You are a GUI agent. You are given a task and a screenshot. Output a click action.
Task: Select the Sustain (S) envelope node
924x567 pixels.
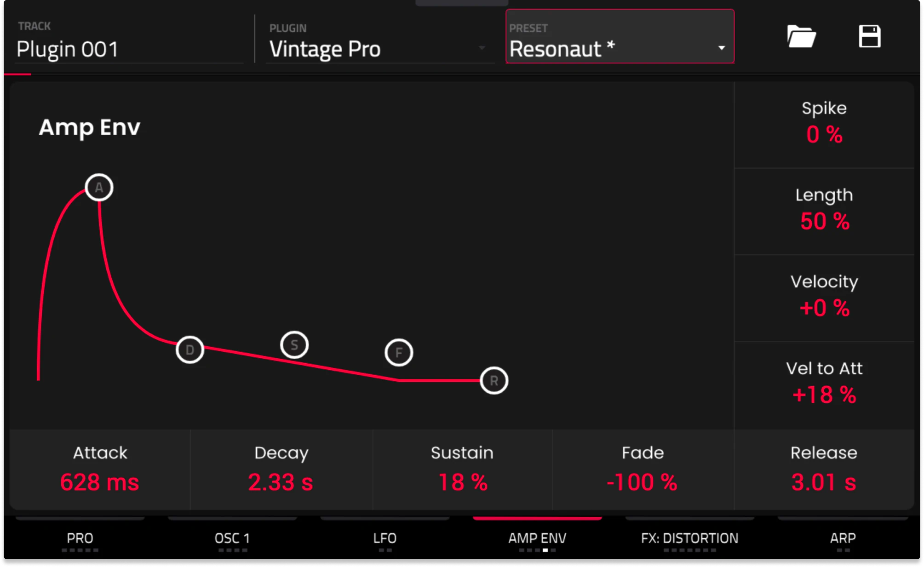pos(294,345)
